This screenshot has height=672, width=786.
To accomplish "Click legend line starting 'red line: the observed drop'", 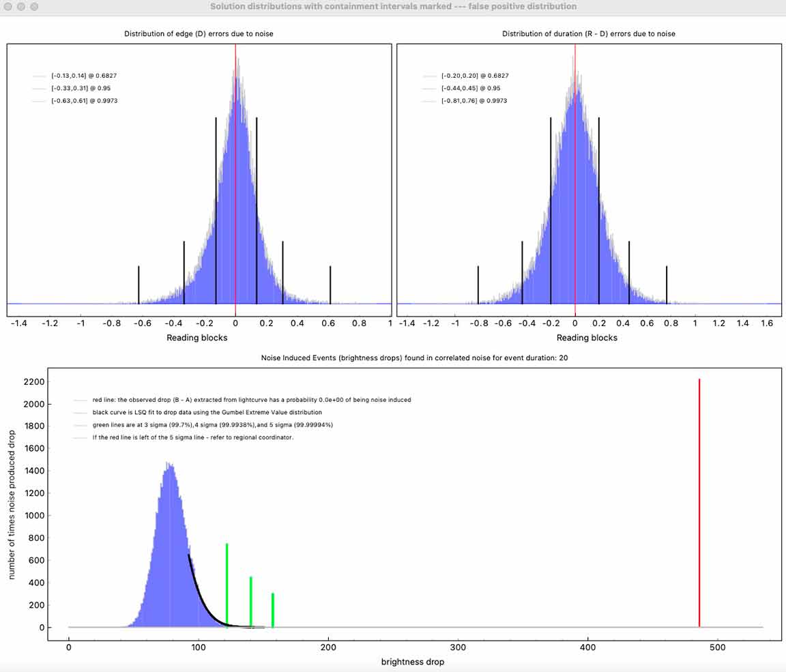I will 252,400.
